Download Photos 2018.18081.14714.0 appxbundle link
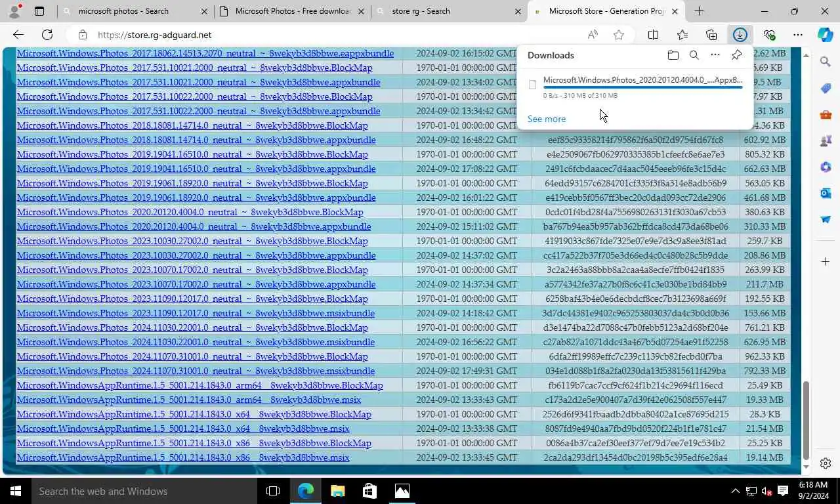 [x=196, y=140]
